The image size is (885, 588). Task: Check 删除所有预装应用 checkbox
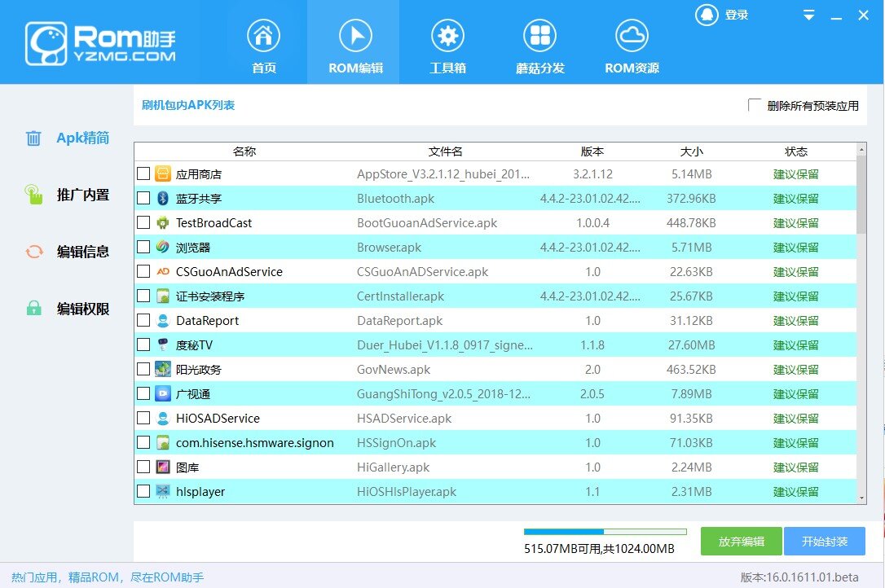(754, 105)
